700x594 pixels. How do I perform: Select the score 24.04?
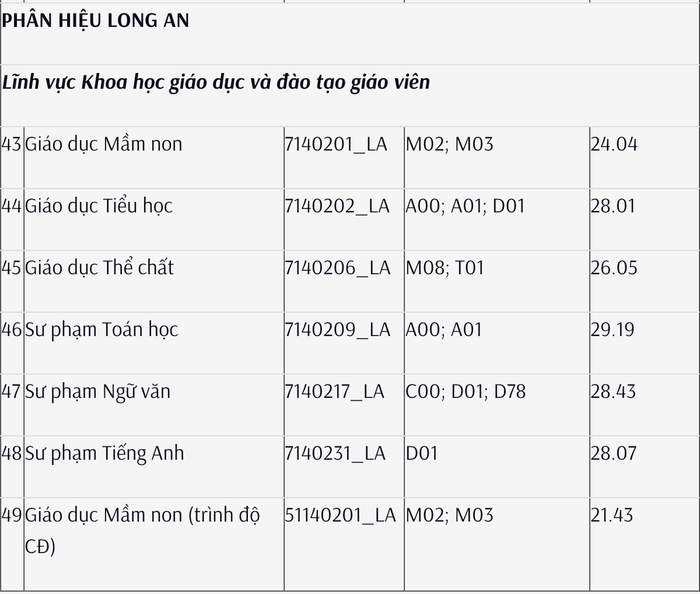[614, 144]
